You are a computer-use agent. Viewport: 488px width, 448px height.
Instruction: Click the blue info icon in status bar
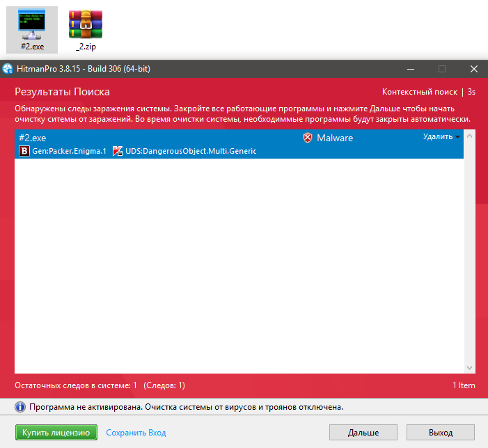pyautogui.click(x=20, y=407)
